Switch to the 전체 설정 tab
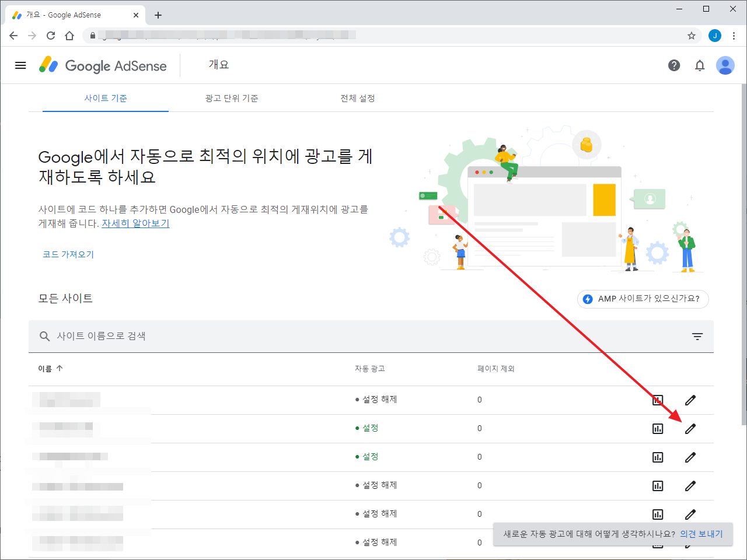The image size is (747, 560). click(x=358, y=98)
